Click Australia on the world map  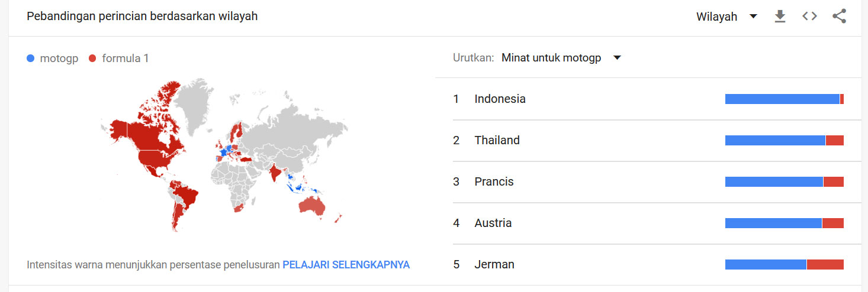pos(312,205)
